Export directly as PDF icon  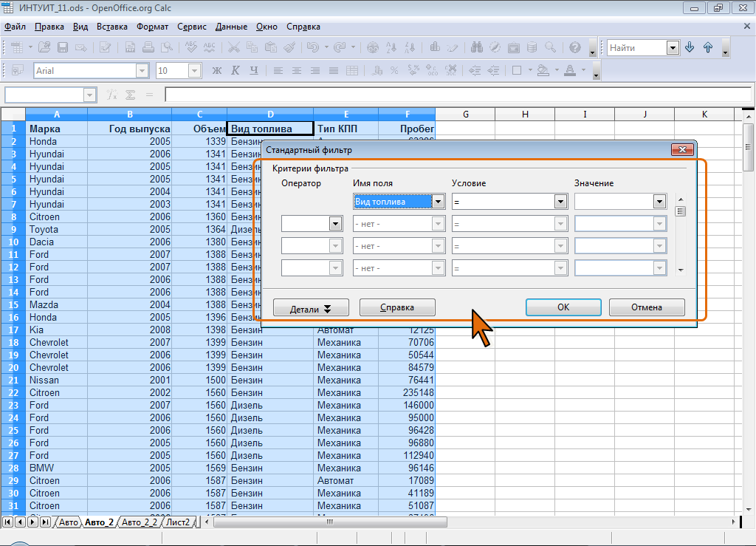pos(130,47)
